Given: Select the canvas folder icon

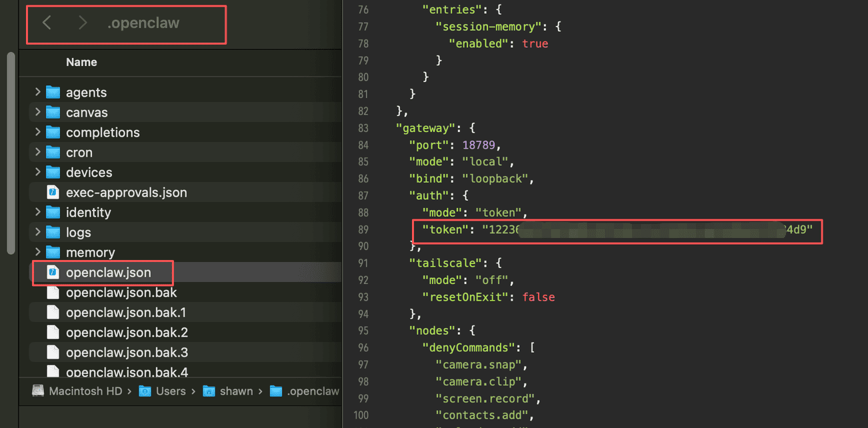Looking at the screenshot, I should click(53, 113).
